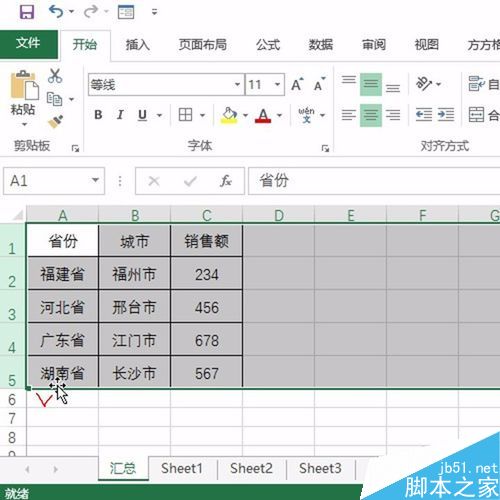This screenshot has height=500, width=500.
Task: Click Increase Font Size icon
Action: pos(297,84)
